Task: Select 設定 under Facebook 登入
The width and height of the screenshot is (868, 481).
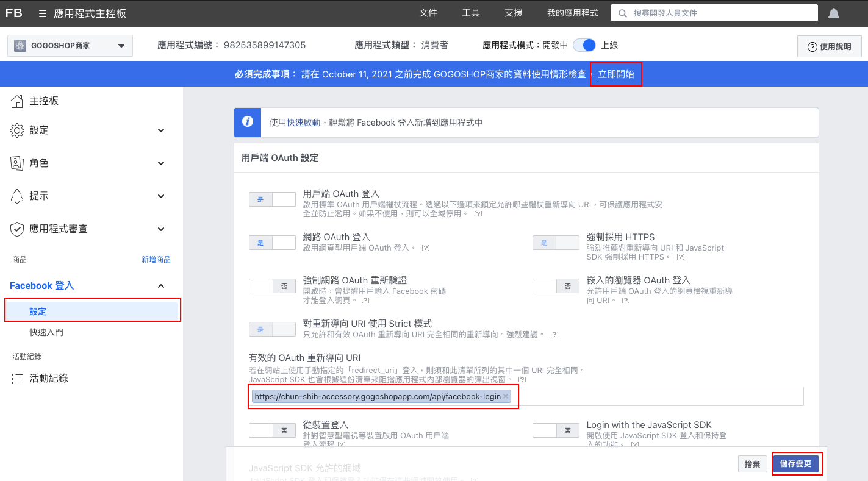Action: (93, 312)
